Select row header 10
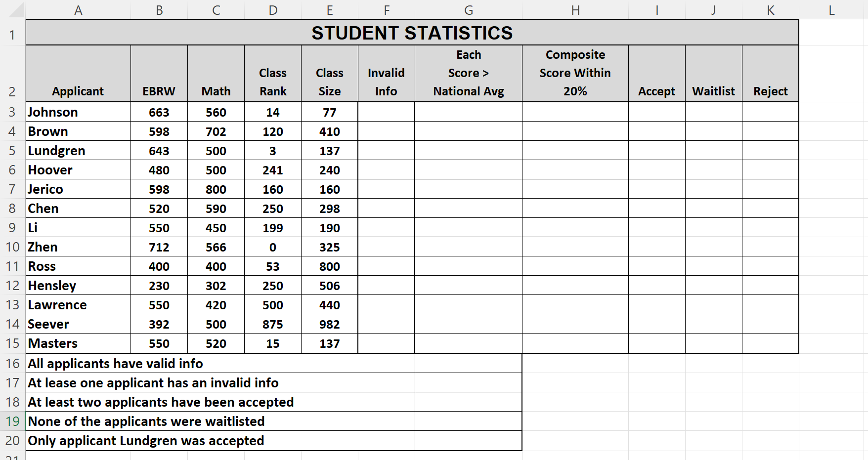The height and width of the screenshot is (460, 868). click(12, 247)
